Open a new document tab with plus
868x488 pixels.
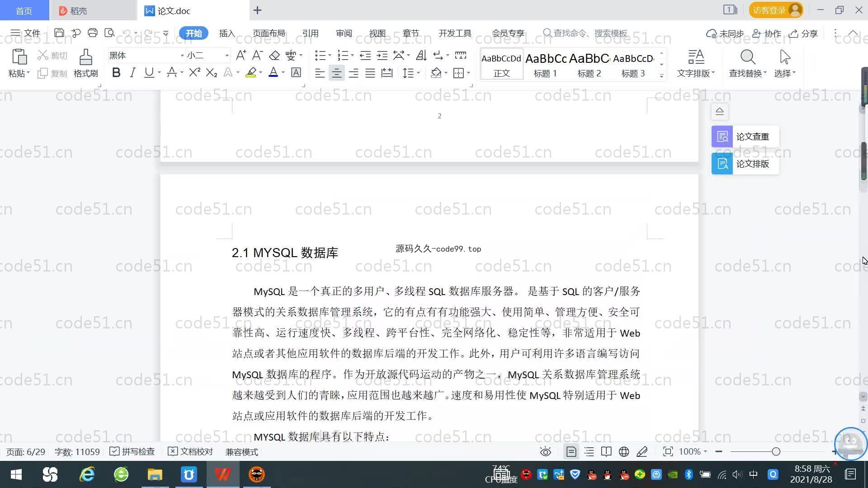click(257, 10)
